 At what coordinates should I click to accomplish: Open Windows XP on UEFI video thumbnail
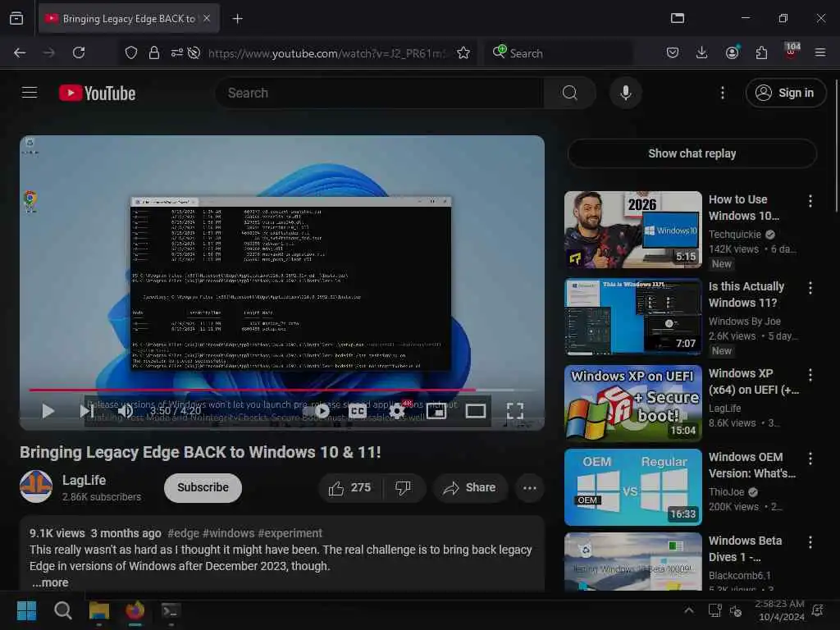click(632, 404)
